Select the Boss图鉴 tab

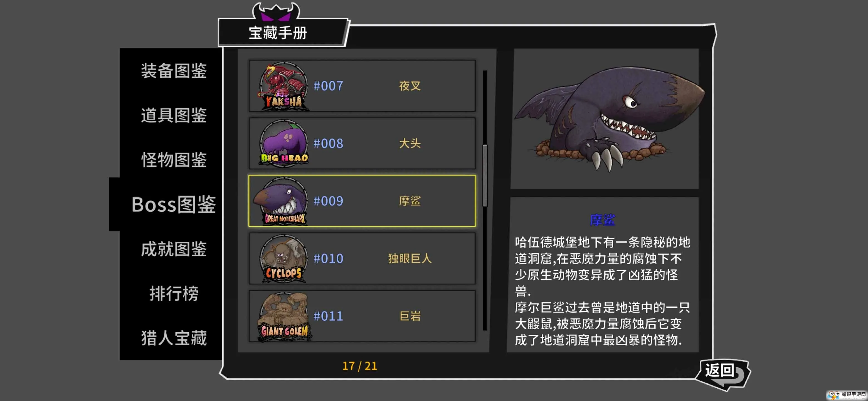[173, 204]
